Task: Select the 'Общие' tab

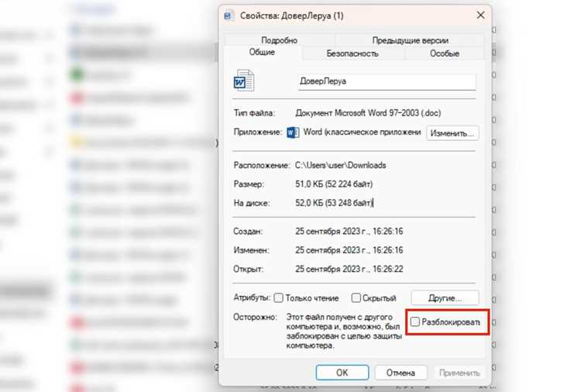Action: tap(262, 52)
